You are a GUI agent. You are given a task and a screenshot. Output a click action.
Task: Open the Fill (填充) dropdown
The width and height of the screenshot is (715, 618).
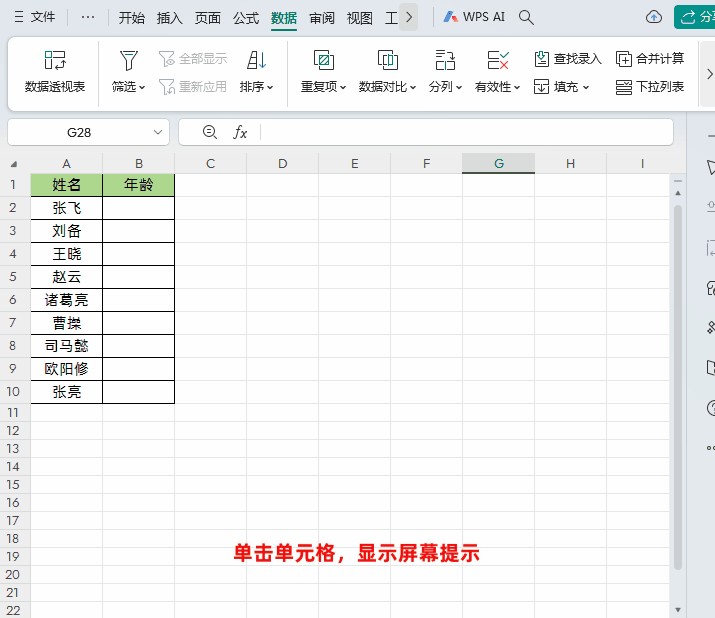(x=562, y=87)
